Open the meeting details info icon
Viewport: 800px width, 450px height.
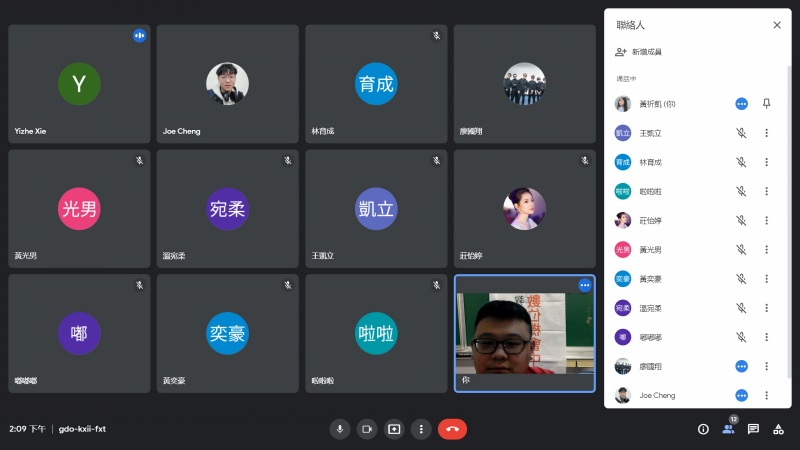pyautogui.click(x=703, y=429)
